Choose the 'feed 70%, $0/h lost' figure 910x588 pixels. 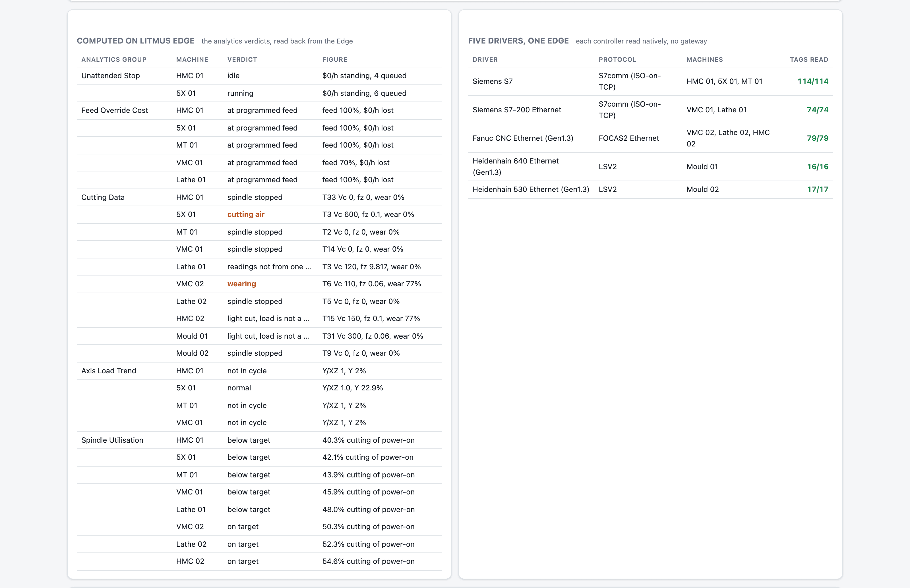click(x=355, y=163)
